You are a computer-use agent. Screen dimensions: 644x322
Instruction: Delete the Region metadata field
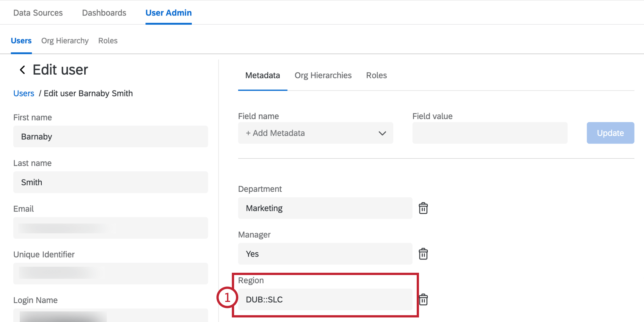click(x=424, y=300)
